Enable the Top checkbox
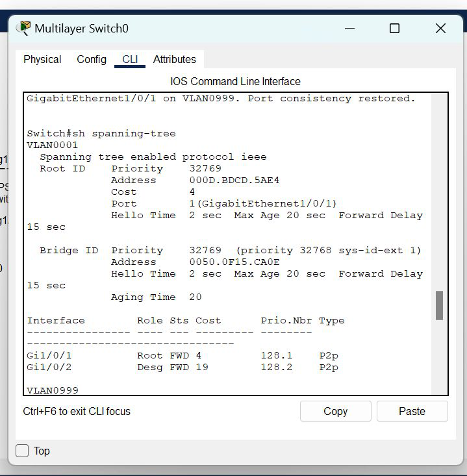The image size is (467, 476). click(x=23, y=451)
